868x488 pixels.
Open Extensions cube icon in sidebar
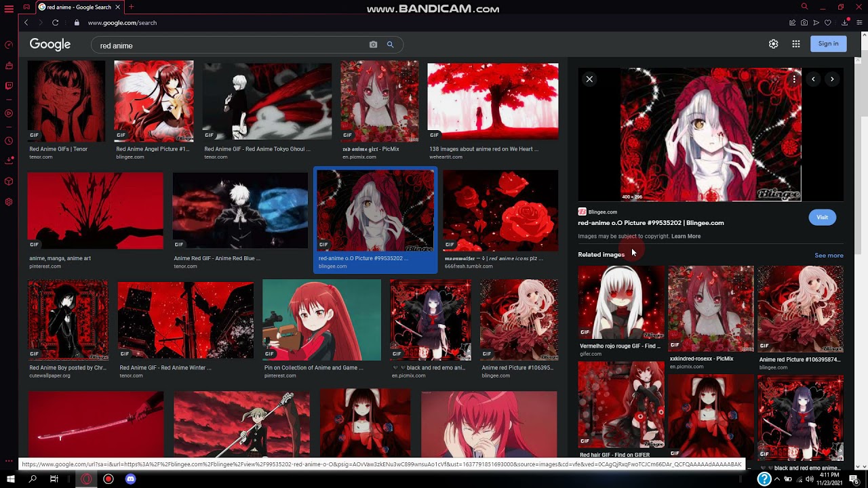(9, 181)
